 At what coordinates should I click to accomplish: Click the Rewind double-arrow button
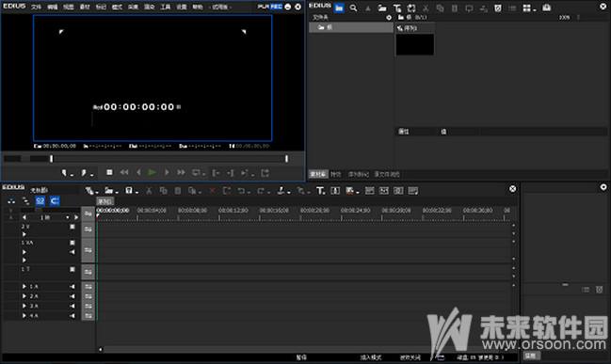click(124, 172)
